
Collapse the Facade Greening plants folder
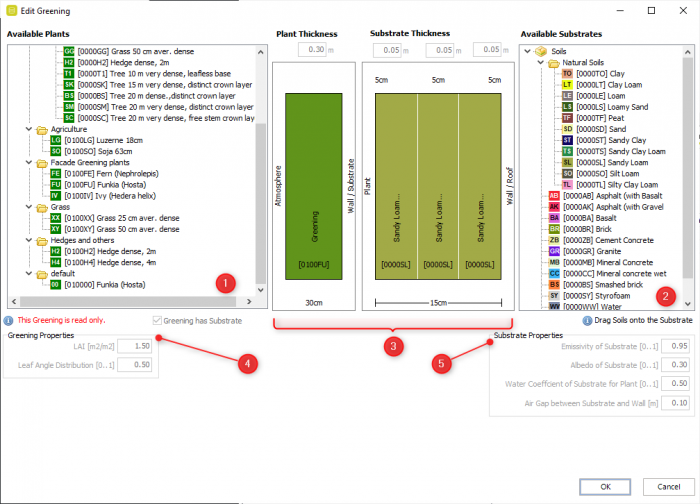[x=27, y=162]
